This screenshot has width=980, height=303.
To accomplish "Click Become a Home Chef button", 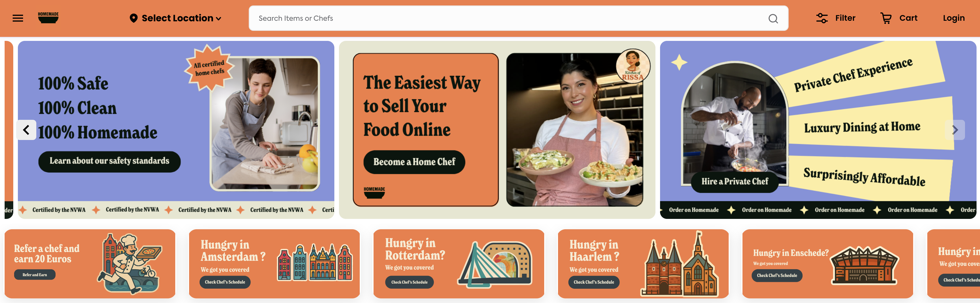I will click(x=414, y=162).
